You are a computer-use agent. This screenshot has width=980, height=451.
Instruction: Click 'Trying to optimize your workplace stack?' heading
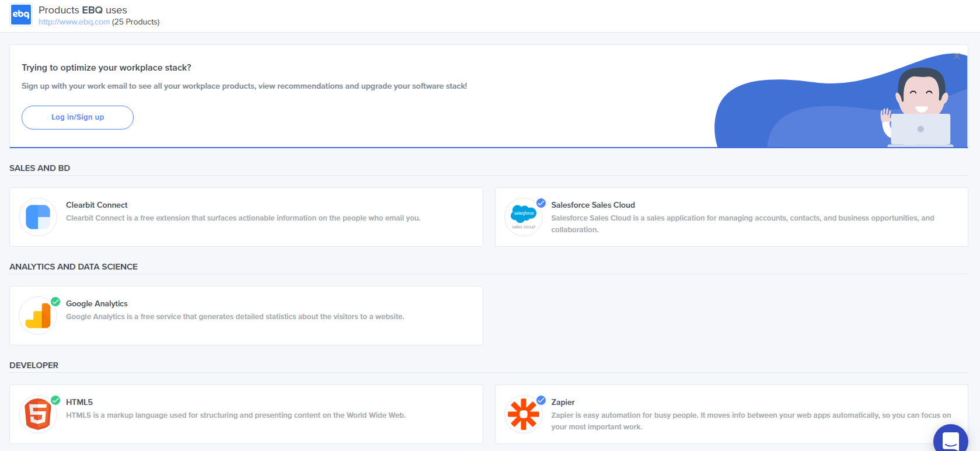click(107, 68)
